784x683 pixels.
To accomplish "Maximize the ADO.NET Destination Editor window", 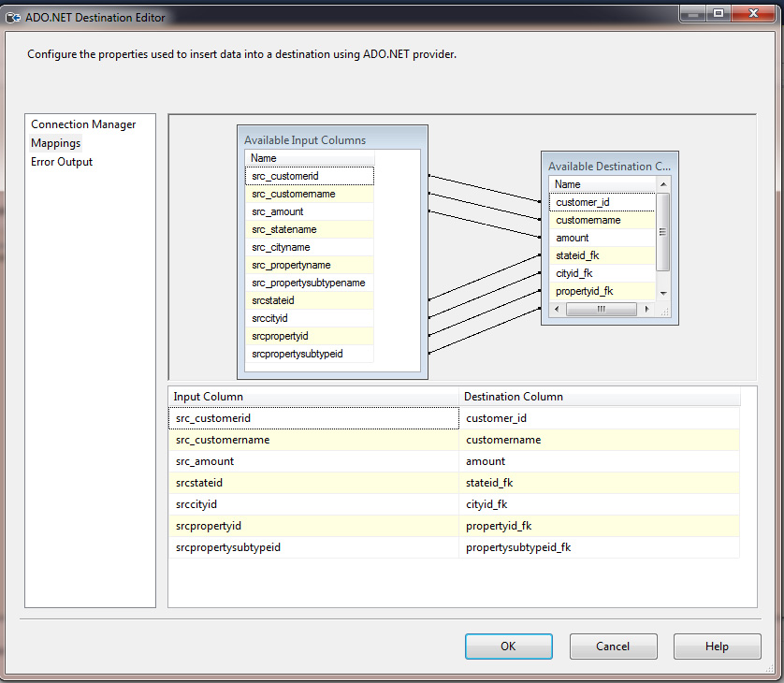I will coord(719,14).
